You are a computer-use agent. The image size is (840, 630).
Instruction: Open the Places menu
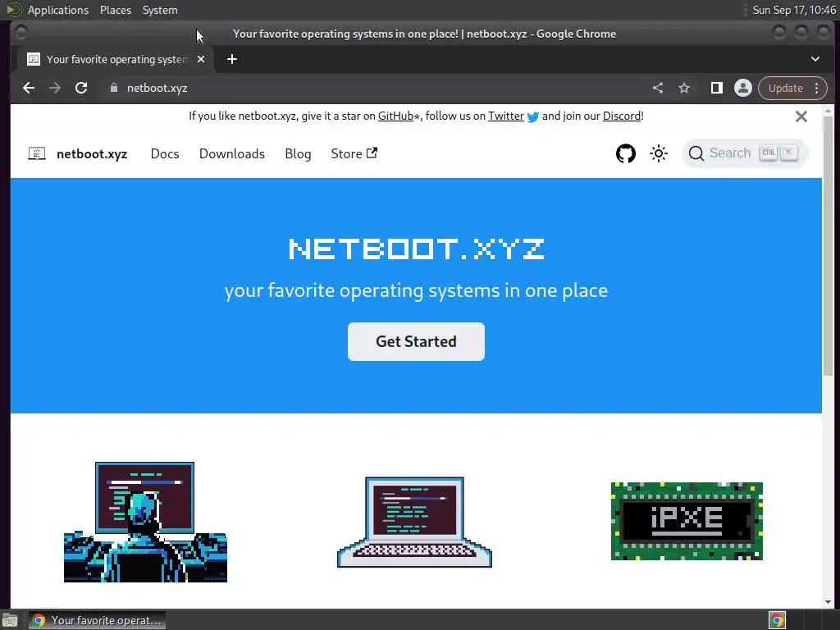point(116,10)
